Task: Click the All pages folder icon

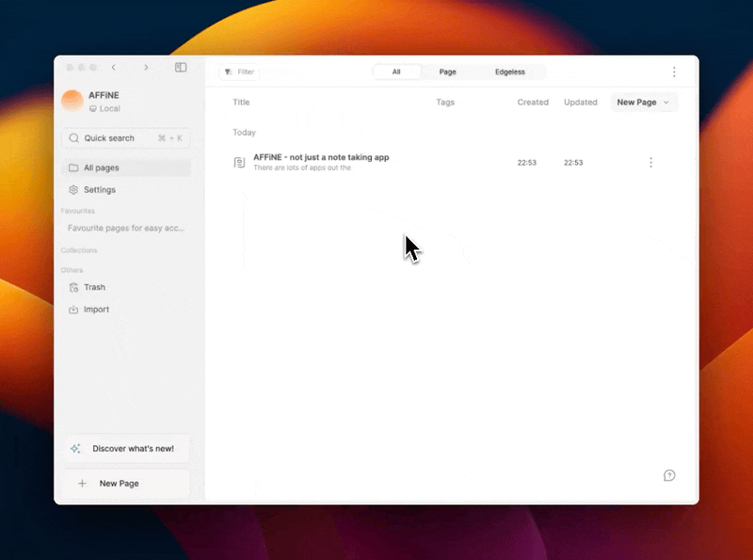Action: pos(73,168)
